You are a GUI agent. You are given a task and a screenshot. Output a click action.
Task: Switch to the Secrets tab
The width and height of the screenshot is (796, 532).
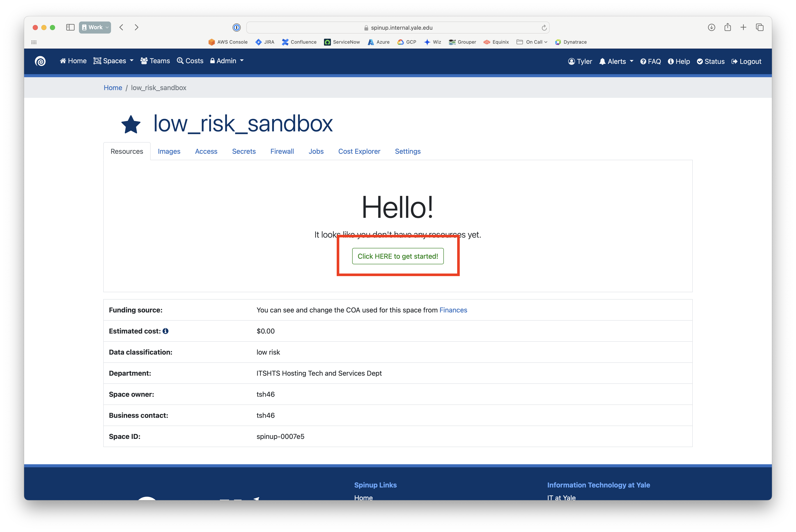pos(244,151)
